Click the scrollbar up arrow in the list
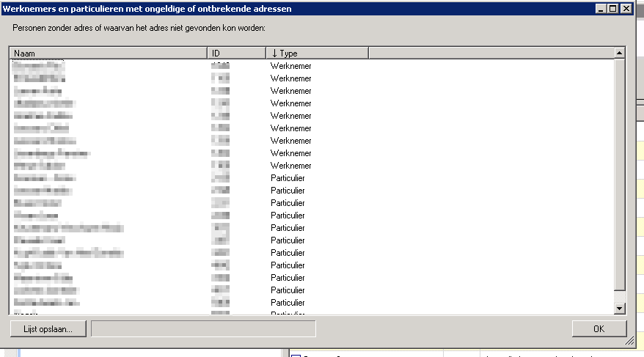 [x=619, y=53]
